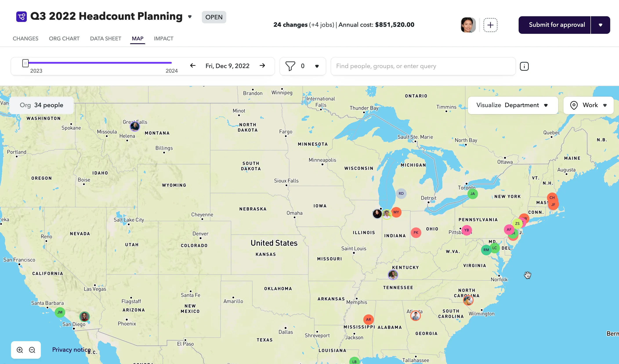Click the date Fri, Dec 9, 2022
This screenshot has height=364, width=619.
point(228,66)
